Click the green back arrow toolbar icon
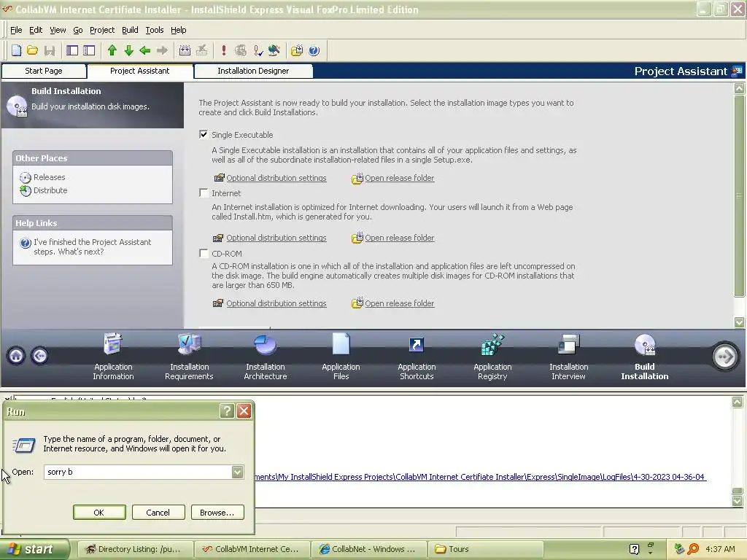This screenshot has width=747, height=560. 145,50
